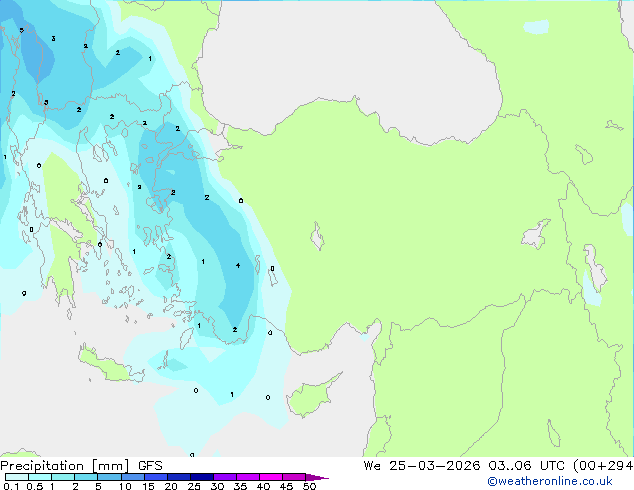The width and height of the screenshot is (634, 490).
Task: Click the legend label "0.1"
Action: [x=11, y=486]
